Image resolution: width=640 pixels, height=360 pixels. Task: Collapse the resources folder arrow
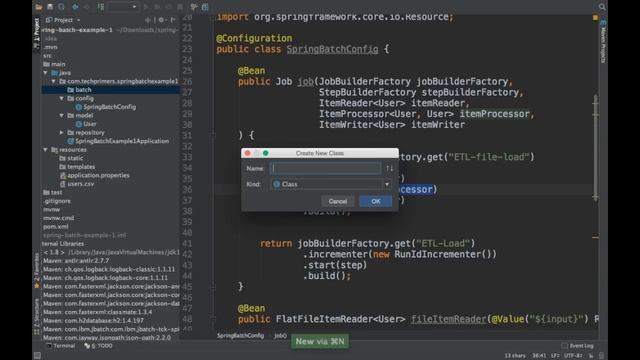pos(45,150)
